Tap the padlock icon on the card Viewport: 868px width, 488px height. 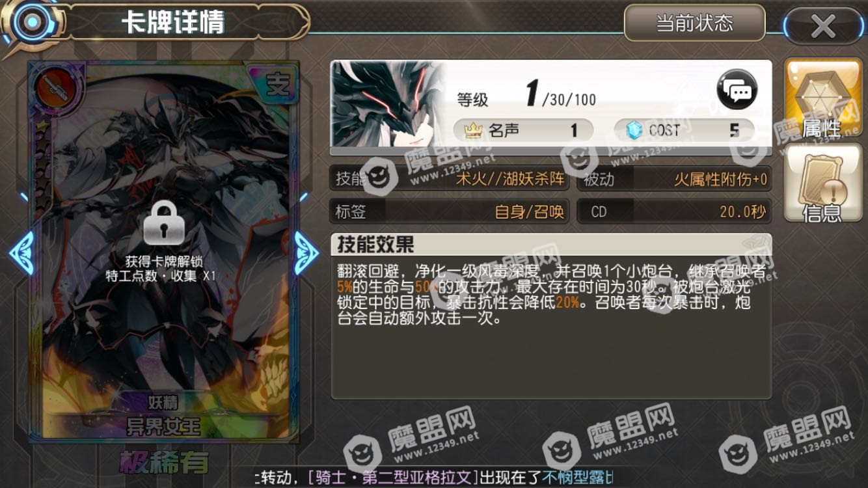tap(164, 223)
